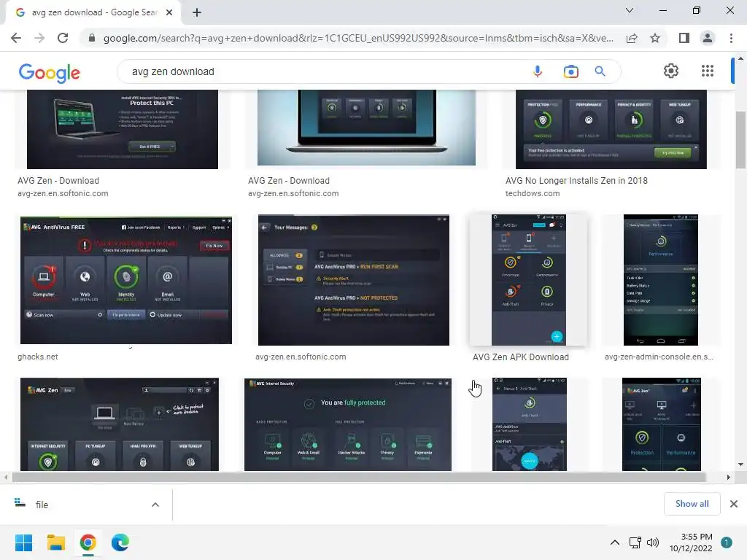Screen dimensions: 747x560
Task: Show hidden system tray icons
Action: click(x=615, y=542)
